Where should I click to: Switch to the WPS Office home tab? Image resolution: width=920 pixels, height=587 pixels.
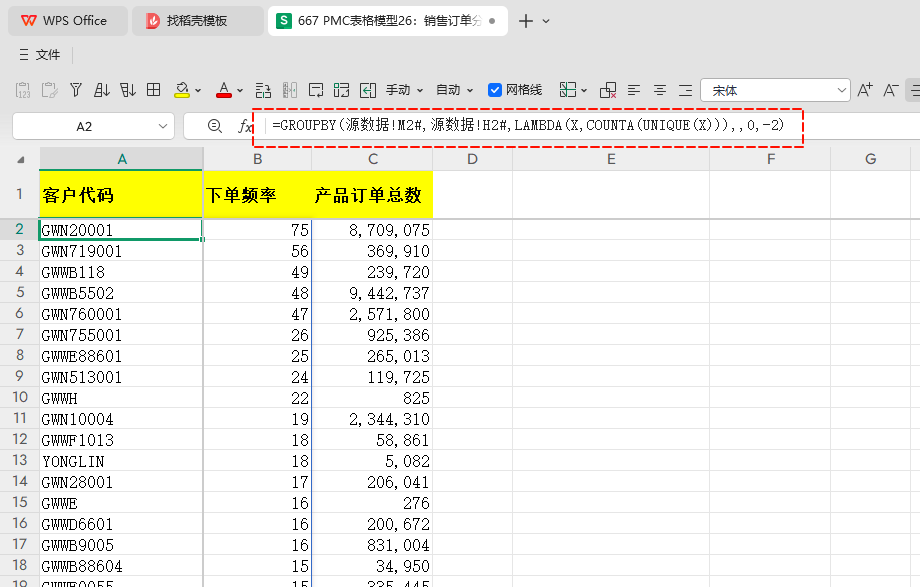click(x=67, y=21)
